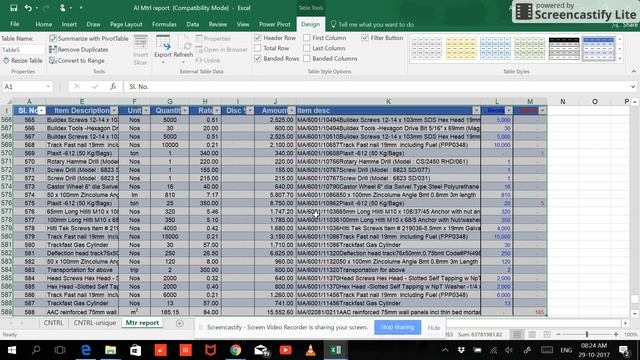Toggle the Banded Rows checkbox
The image size is (640, 360).
pos(258,59)
